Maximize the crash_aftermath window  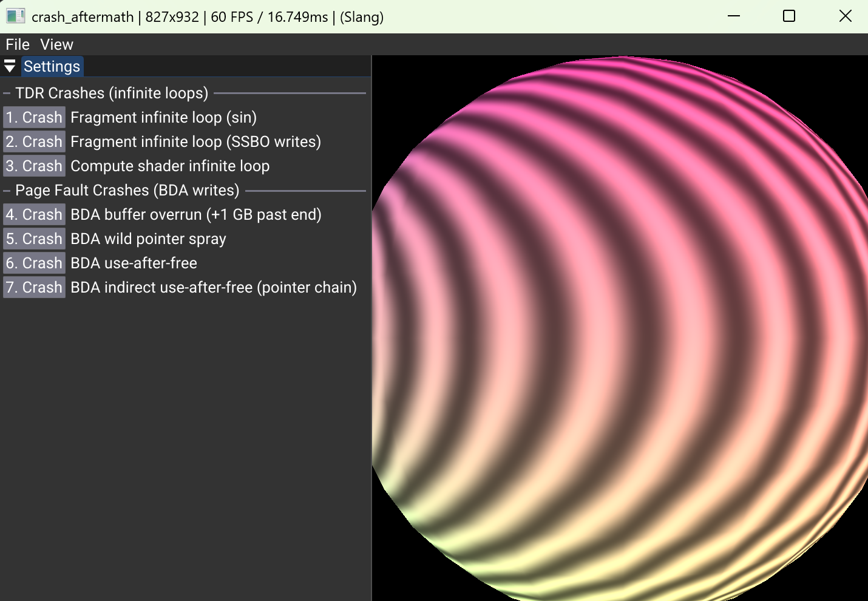(x=789, y=16)
